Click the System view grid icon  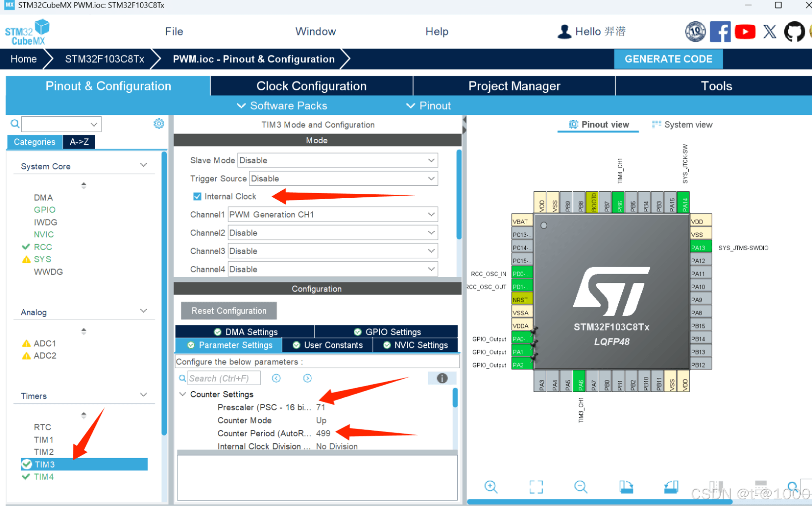pos(657,124)
